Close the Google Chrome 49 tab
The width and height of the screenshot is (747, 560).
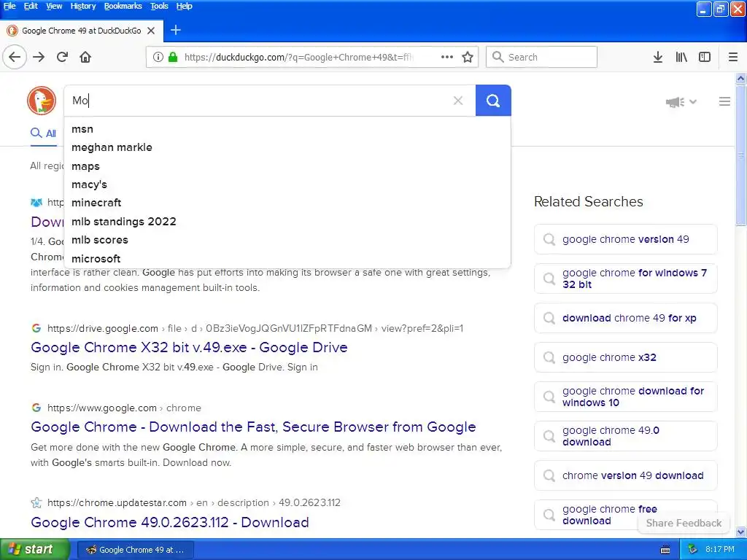(x=151, y=31)
